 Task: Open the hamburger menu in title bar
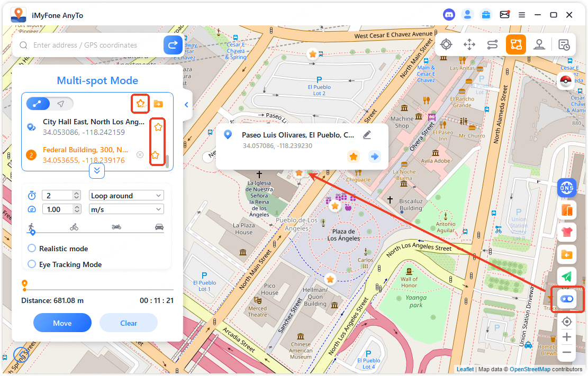point(522,15)
